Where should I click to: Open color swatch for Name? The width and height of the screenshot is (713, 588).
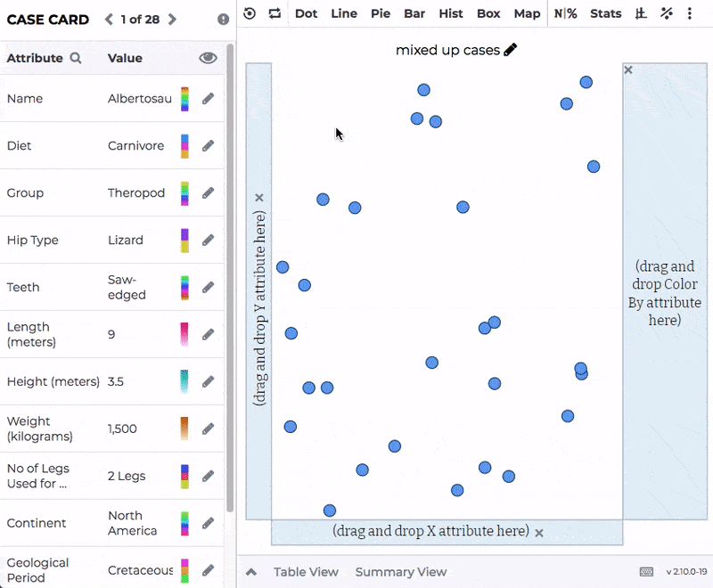point(184,99)
